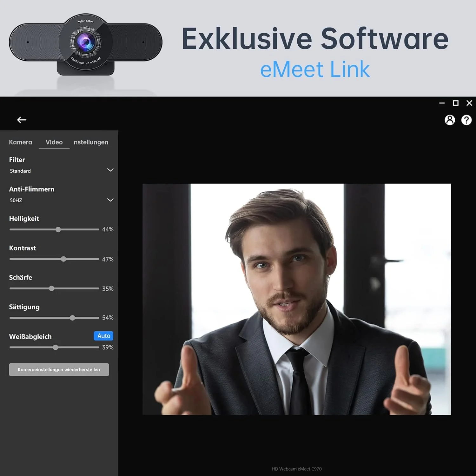Click the webcam video preview
Viewport: 476px width, 476px height.
click(x=297, y=299)
